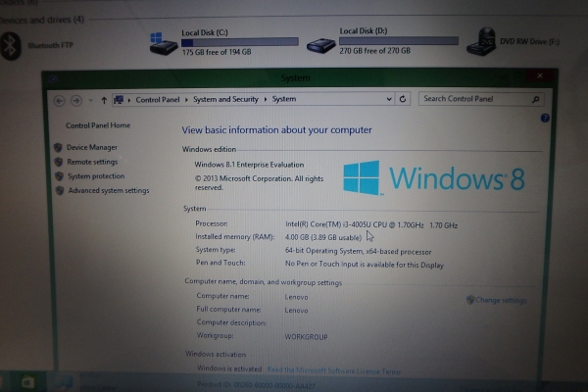588x392 pixels.
Task: Click 'Windows is activated' text
Action: click(229, 368)
